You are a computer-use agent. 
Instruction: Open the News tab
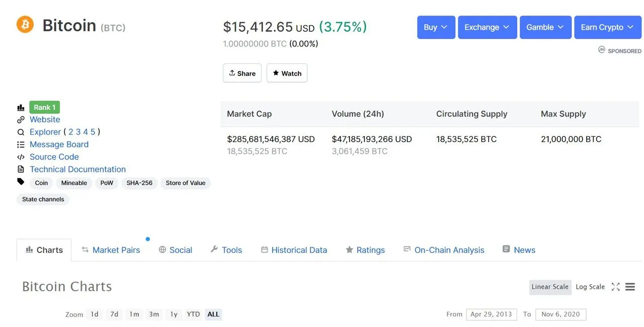tap(519, 250)
